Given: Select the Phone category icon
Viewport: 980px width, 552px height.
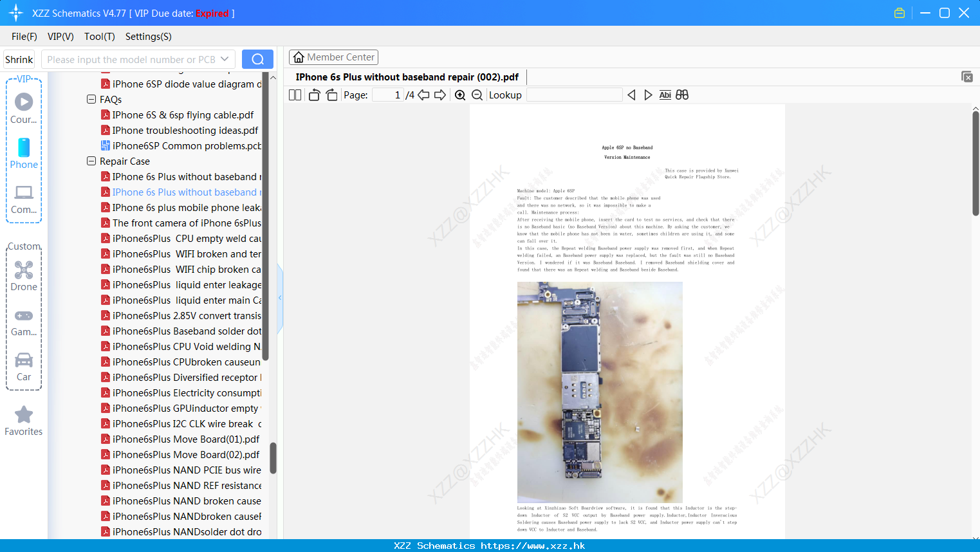Looking at the screenshot, I should [x=24, y=153].
